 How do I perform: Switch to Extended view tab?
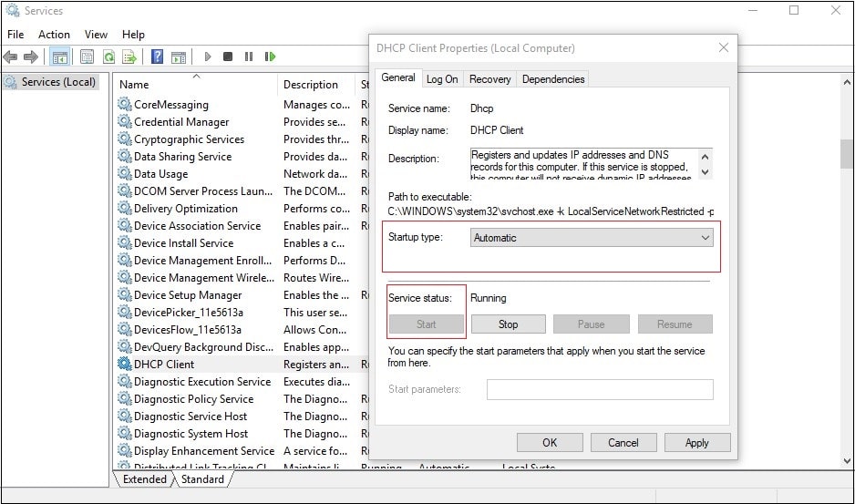[145, 478]
